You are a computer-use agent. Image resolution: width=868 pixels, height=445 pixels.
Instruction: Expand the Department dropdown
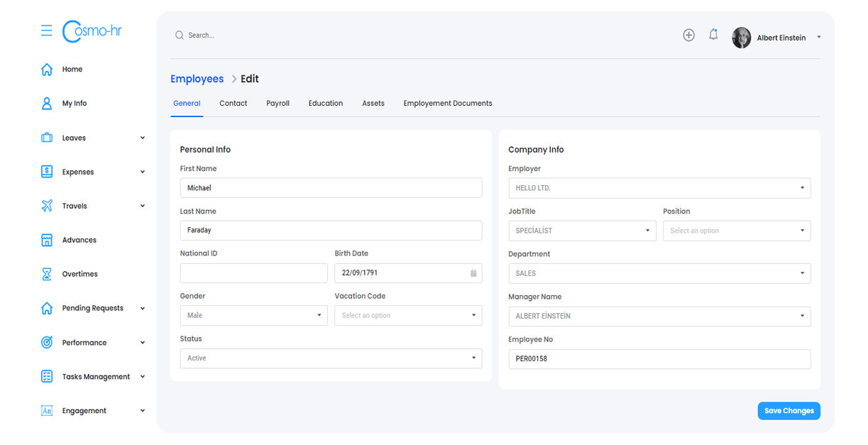click(x=659, y=273)
